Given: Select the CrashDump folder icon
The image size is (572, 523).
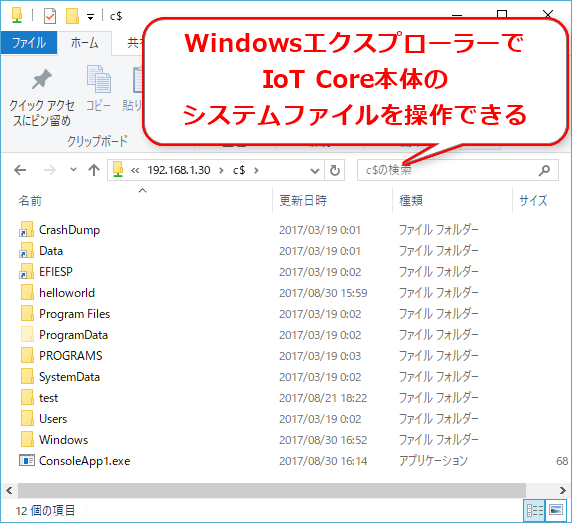Looking at the screenshot, I should (x=27, y=229).
